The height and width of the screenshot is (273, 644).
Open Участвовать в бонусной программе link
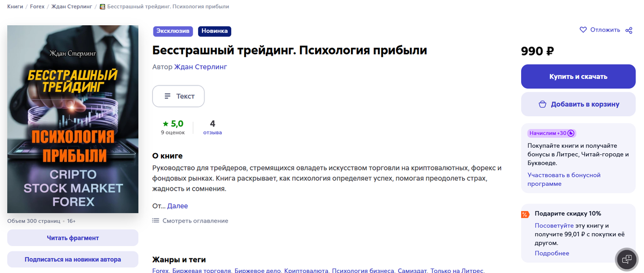(x=564, y=179)
